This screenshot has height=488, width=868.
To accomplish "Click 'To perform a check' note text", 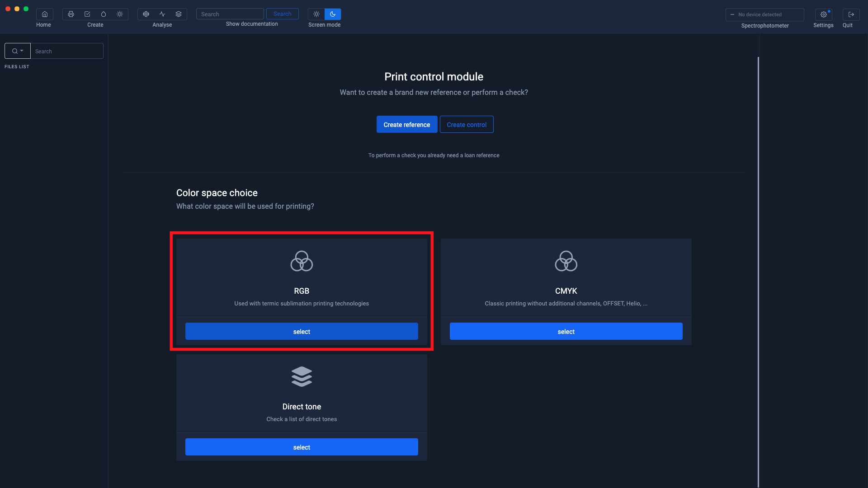I will (x=434, y=155).
